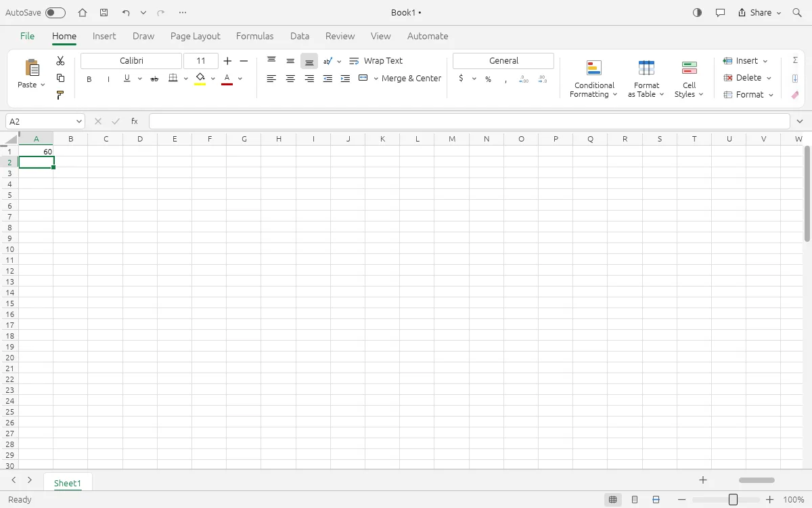Image resolution: width=812 pixels, height=508 pixels.
Task: Open the Calibri font name dropdown
Action: [x=131, y=61]
